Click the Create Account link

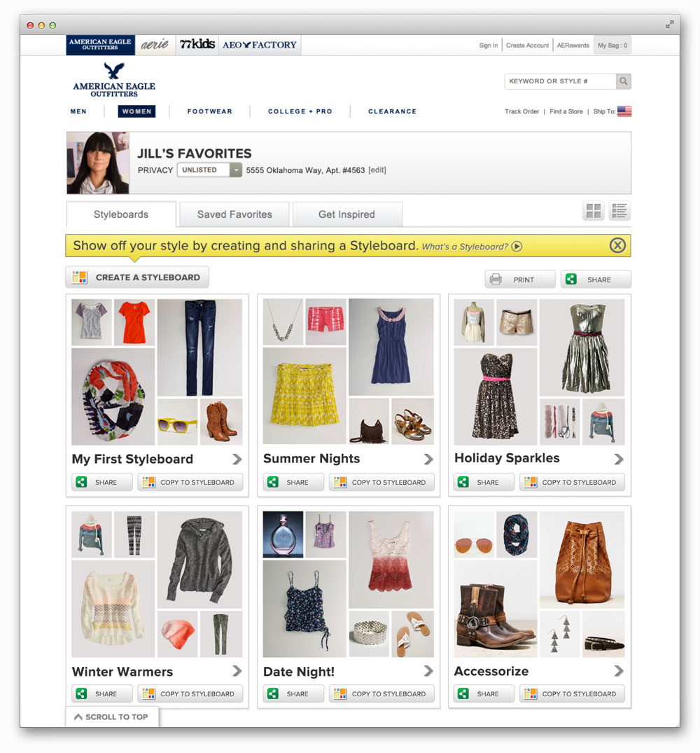[x=527, y=45]
